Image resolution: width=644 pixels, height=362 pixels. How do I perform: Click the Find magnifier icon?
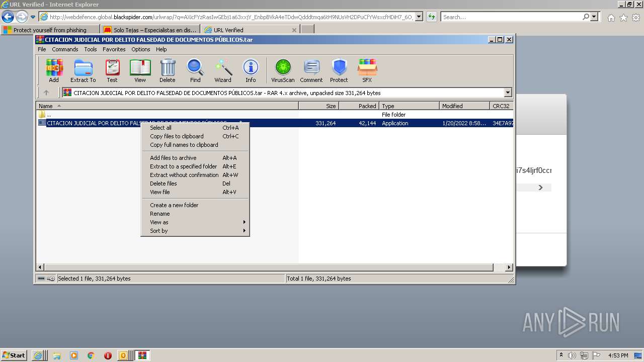[195, 71]
